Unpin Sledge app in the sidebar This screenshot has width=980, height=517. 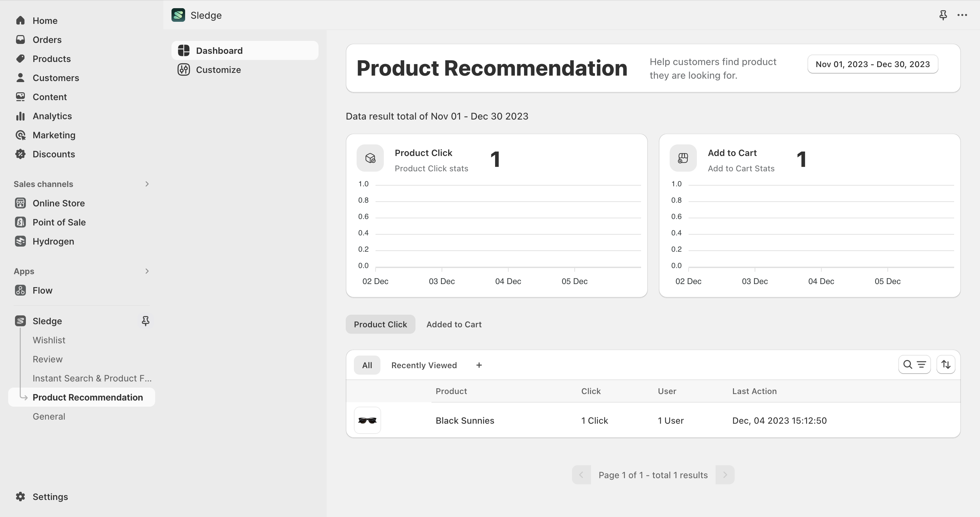pos(145,321)
